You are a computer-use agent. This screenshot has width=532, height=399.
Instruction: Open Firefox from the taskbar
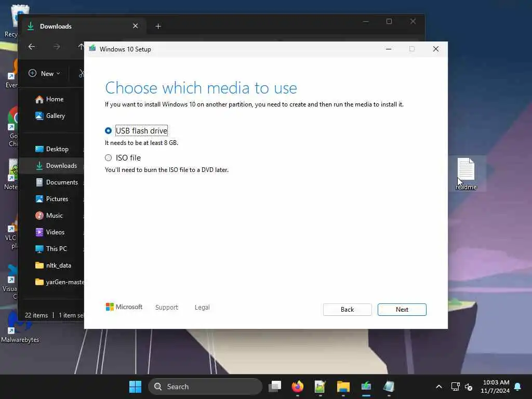pyautogui.click(x=298, y=387)
